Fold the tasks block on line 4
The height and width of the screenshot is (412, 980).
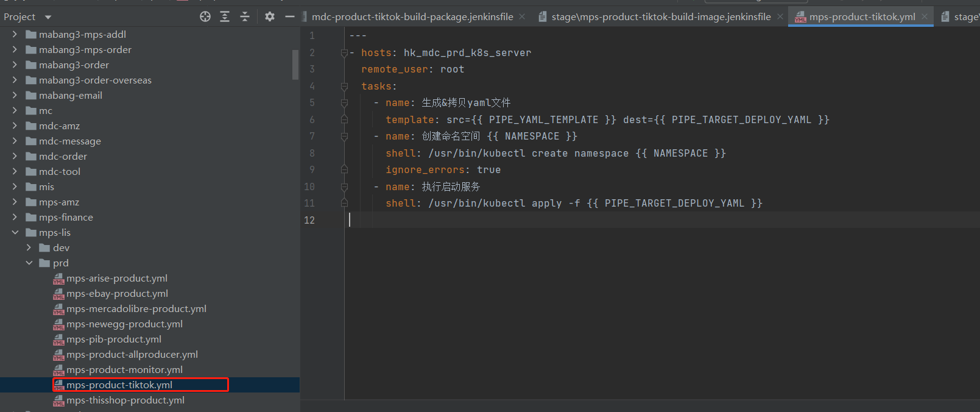point(344,87)
